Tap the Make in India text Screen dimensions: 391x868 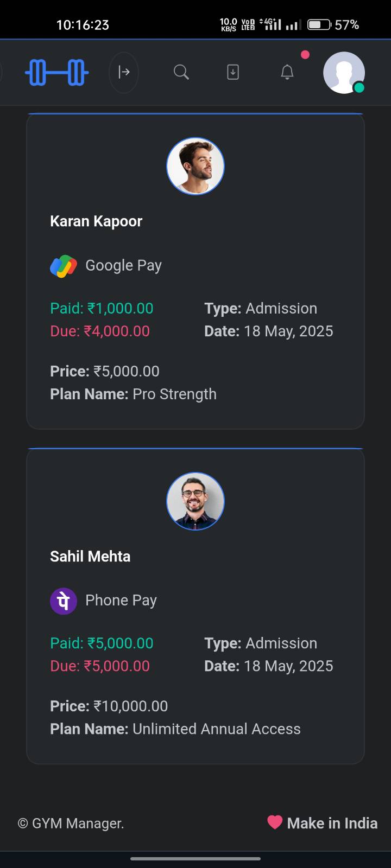[332, 824]
